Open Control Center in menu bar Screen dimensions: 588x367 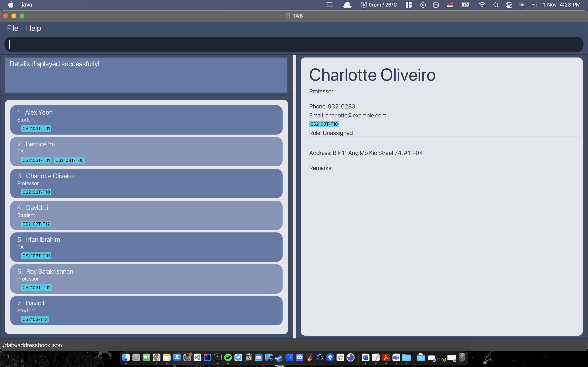pos(509,5)
